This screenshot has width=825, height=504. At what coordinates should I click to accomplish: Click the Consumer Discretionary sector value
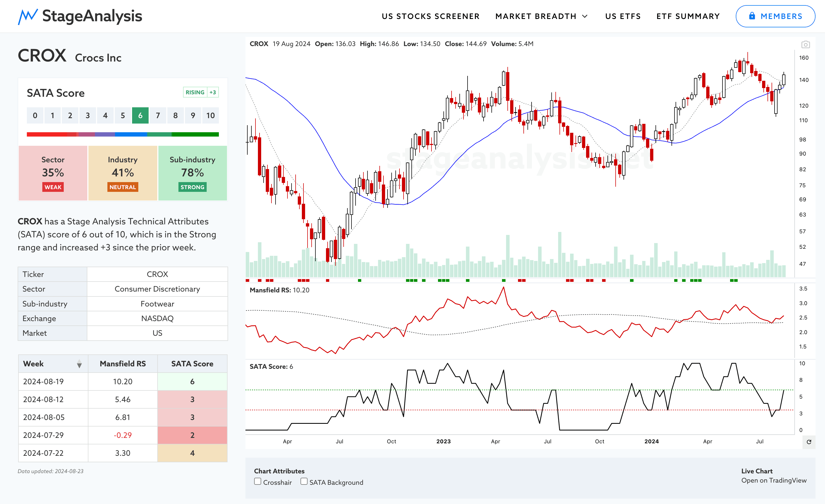(x=157, y=289)
